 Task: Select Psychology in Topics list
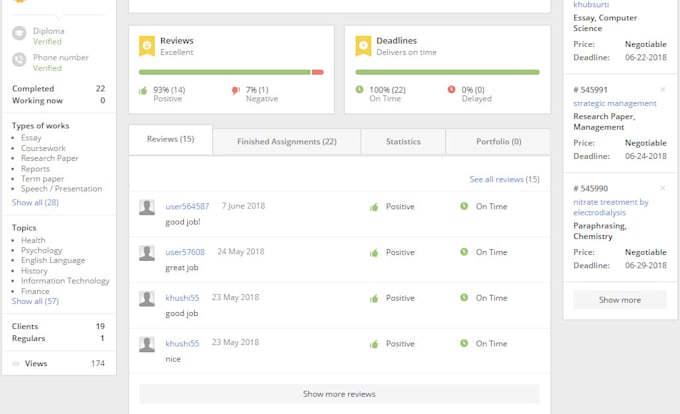click(42, 250)
